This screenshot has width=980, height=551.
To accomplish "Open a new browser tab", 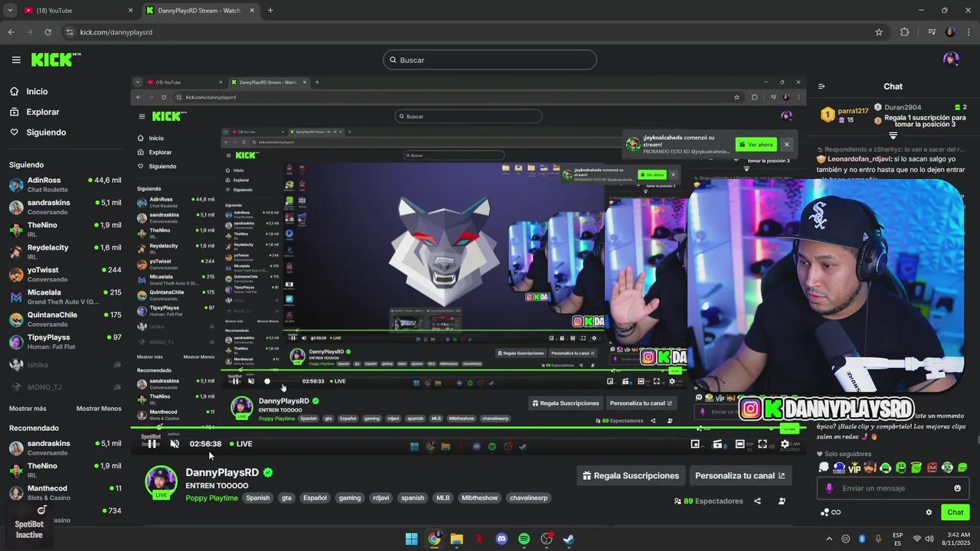I will point(270,11).
